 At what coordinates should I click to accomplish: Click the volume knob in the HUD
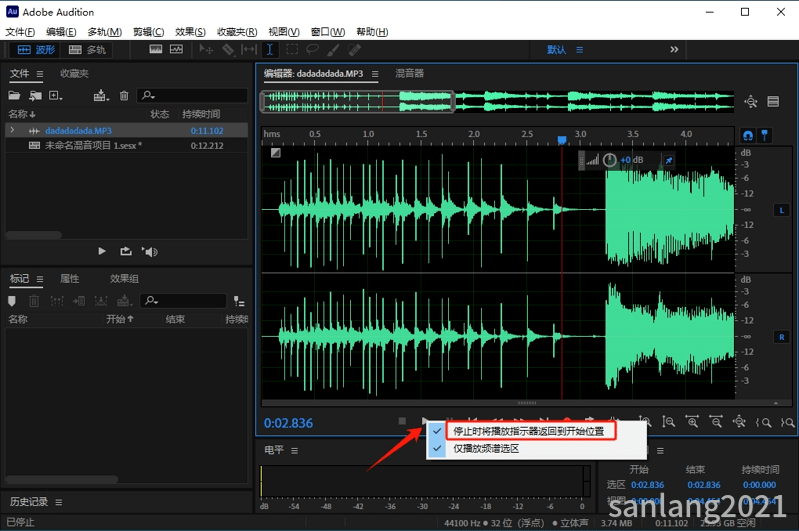click(609, 160)
